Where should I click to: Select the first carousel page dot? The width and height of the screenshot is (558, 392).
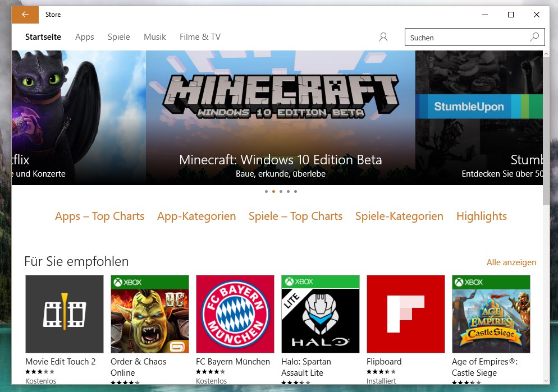[x=266, y=191]
